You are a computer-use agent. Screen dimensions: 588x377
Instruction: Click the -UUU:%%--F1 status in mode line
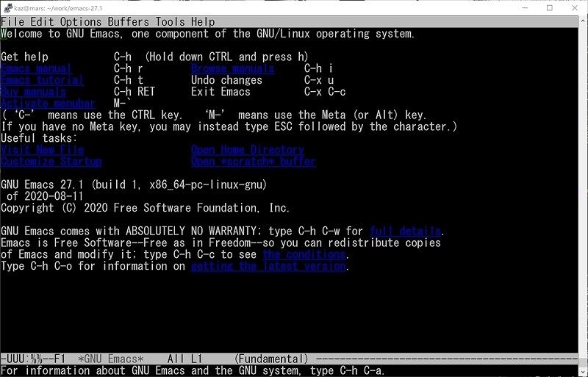click(33, 359)
